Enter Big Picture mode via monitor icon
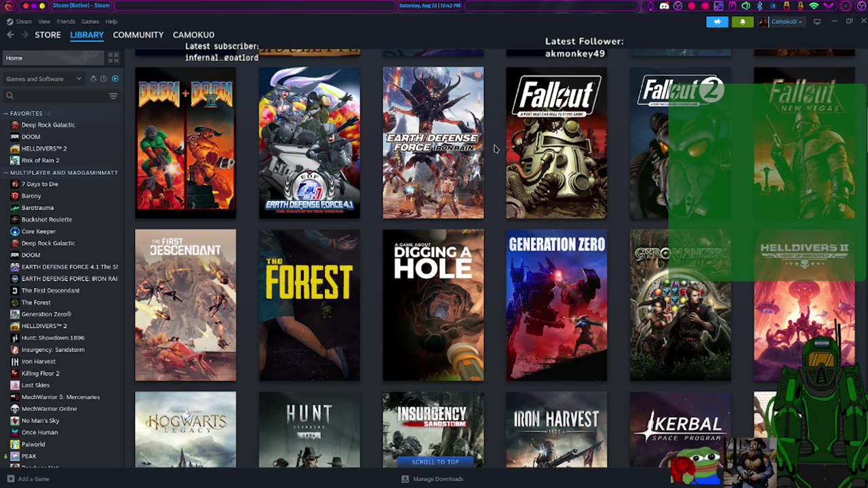 coord(817,22)
